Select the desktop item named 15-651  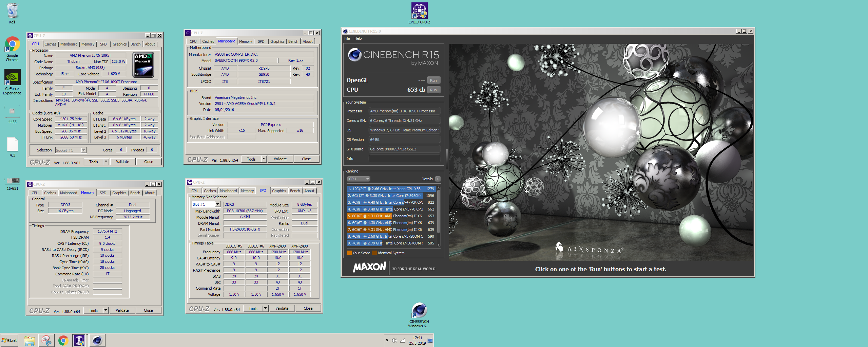pos(13,183)
